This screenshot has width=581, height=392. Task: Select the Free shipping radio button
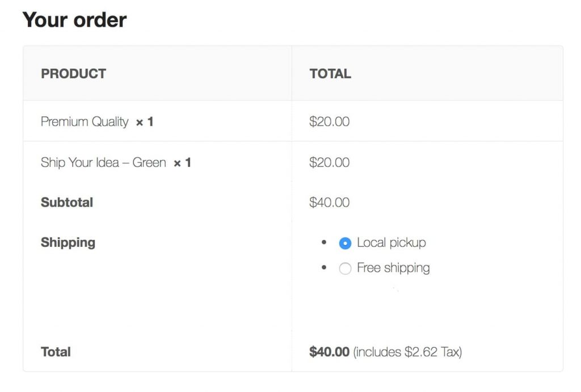[x=345, y=268]
